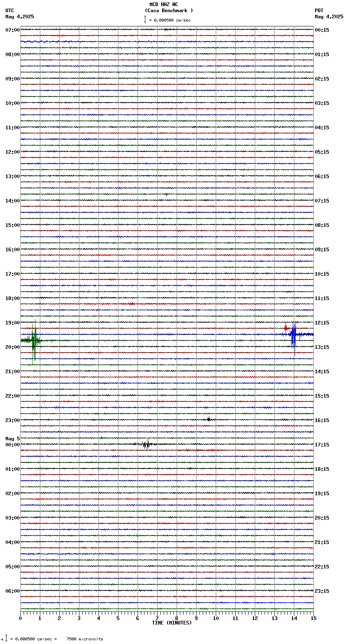The height and width of the screenshot is (644, 346).
Task: Click the scale bar symbol beside the header scale
Action: point(145,19)
